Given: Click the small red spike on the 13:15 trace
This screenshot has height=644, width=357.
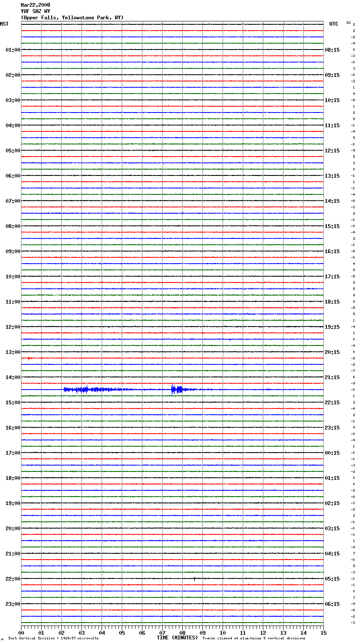Looking at the screenshot, I should pos(29,359).
